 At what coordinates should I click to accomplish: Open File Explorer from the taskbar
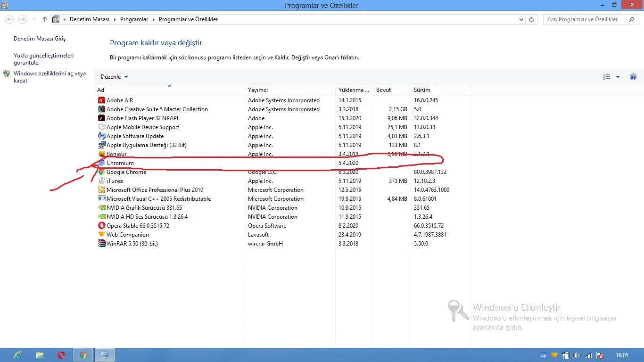(x=40, y=355)
